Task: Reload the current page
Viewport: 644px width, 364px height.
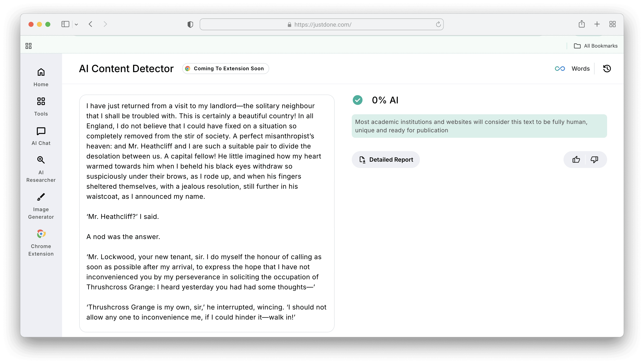Action: click(438, 25)
